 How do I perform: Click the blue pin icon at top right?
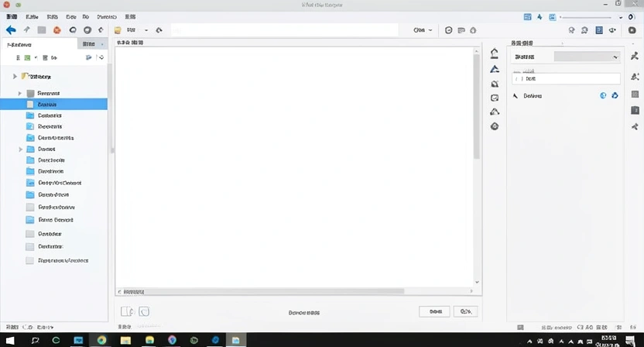point(540,17)
